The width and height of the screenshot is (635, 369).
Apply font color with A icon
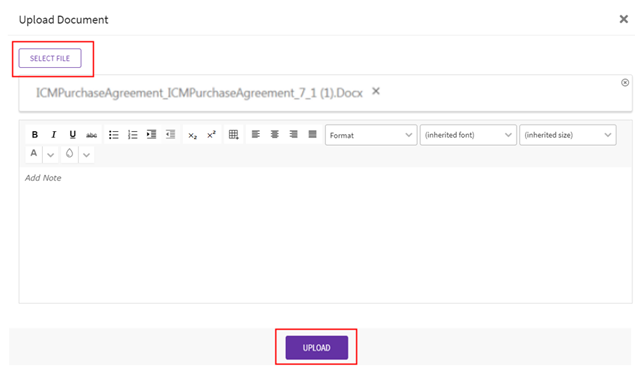click(x=34, y=154)
